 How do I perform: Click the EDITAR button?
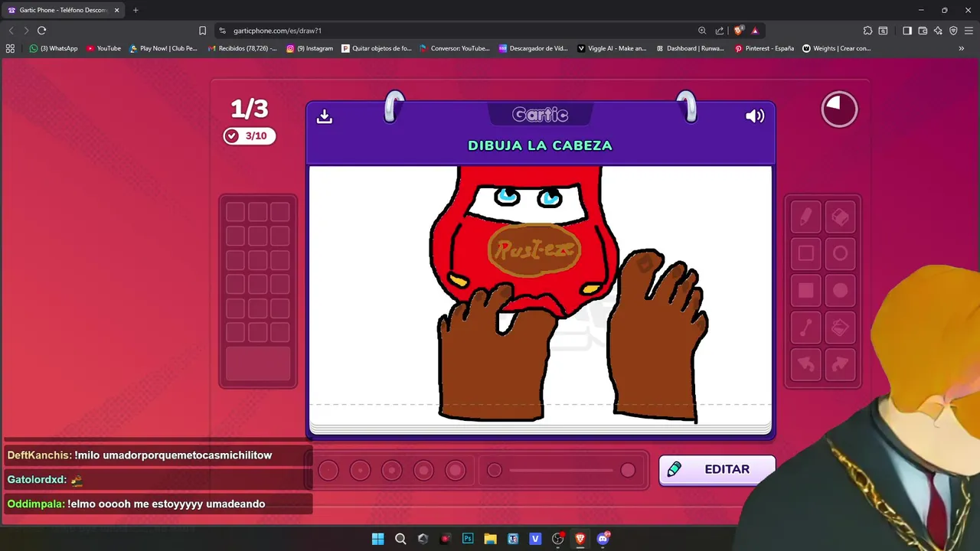click(x=717, y=470)
